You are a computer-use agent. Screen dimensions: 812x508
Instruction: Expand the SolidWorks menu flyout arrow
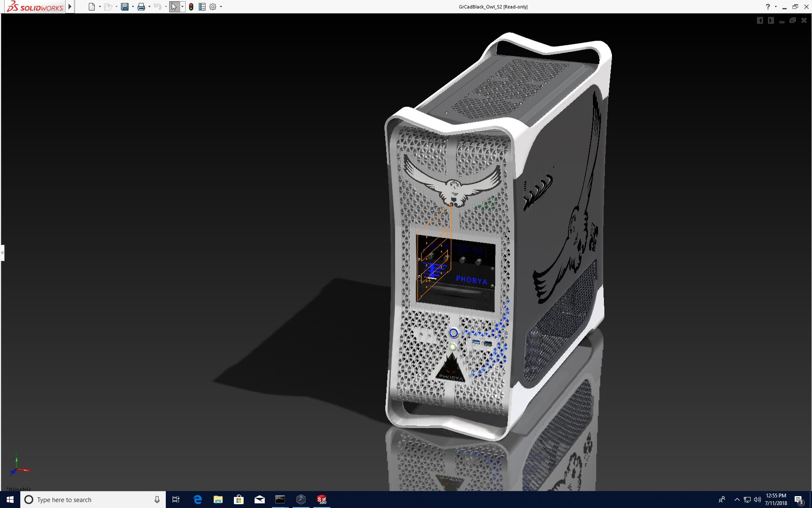70,7
